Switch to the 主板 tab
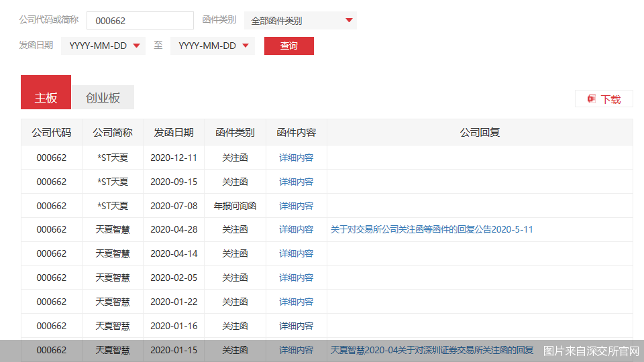 click(x=46, y=93)
